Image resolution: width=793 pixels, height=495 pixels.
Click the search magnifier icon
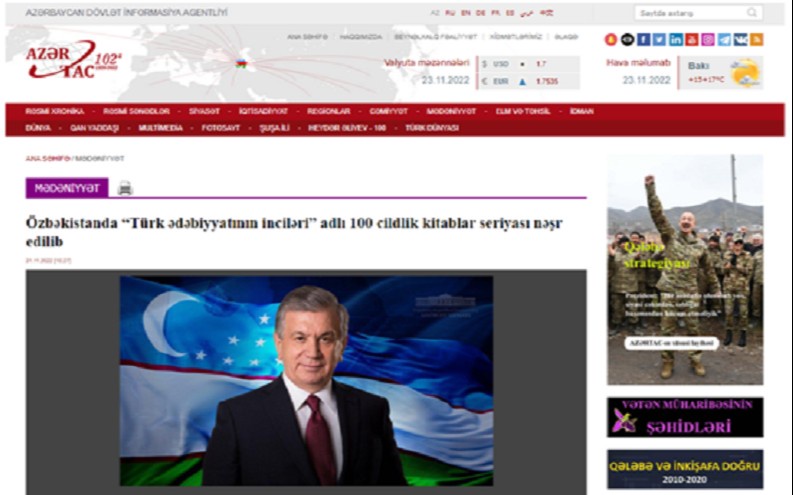point(752,13)
